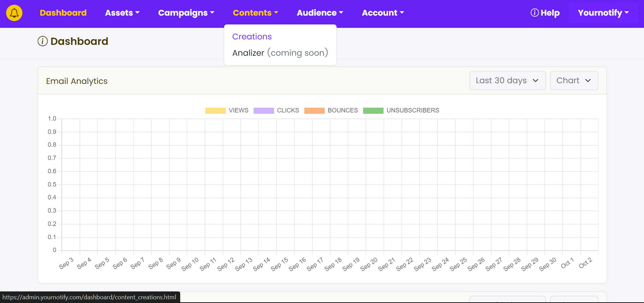This screenshot has height=303, width=644.
Task: Click the info icon beside Dashboard heading
Action: 43,41
